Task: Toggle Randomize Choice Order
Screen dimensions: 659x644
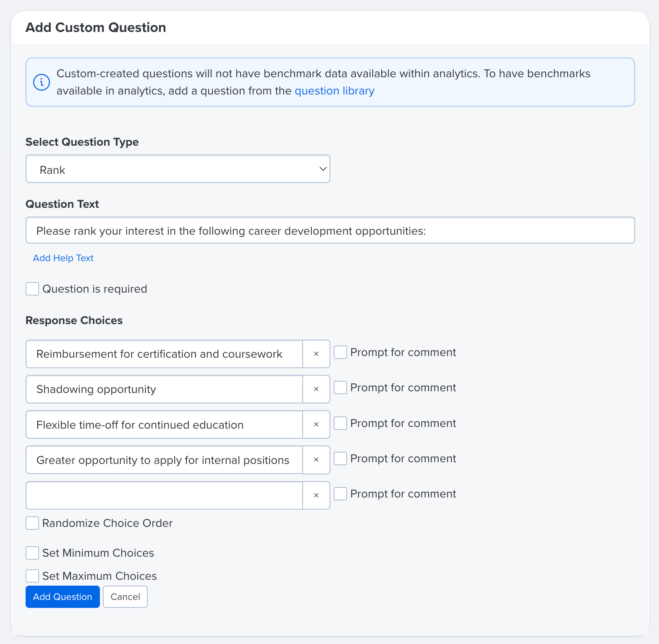Action: click(32, 523)
